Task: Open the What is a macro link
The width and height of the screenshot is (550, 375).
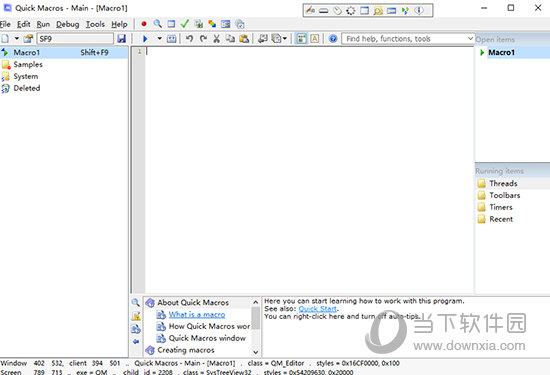Action: coord(197,315)
